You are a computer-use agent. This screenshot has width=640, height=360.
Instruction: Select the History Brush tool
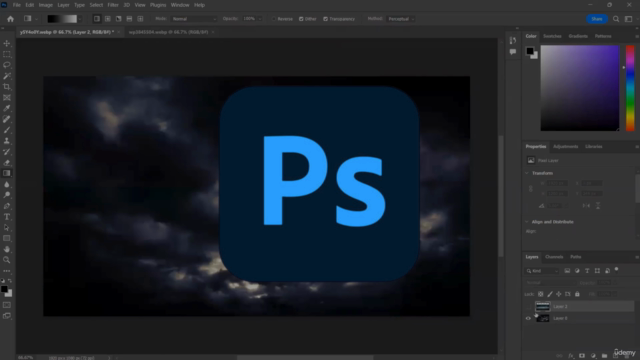(x=7, y=151)
